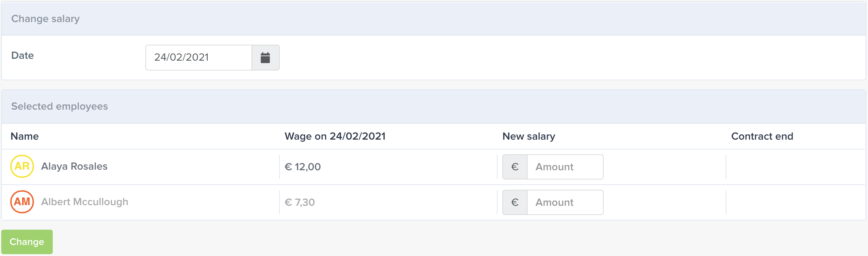Focus the date input showing 24/02/2021
The height and width of the screenshot is (256, 868).
pos(198,58)
